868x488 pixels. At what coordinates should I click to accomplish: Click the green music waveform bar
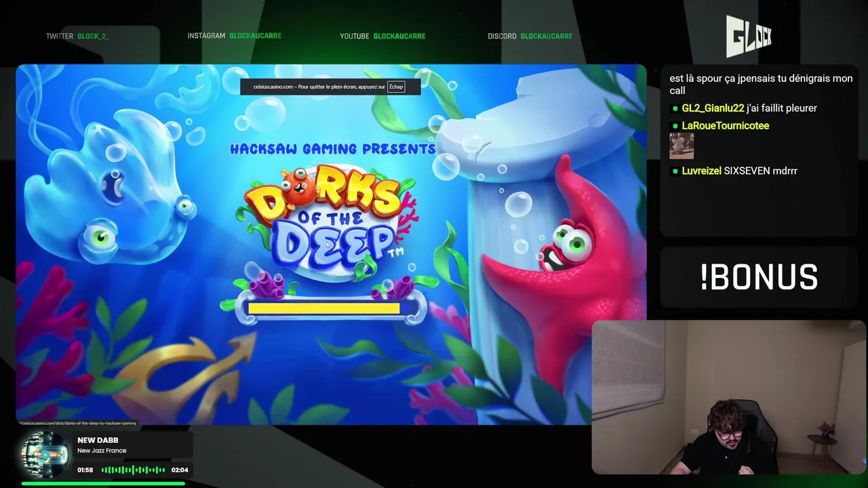[x=133, y=470]
